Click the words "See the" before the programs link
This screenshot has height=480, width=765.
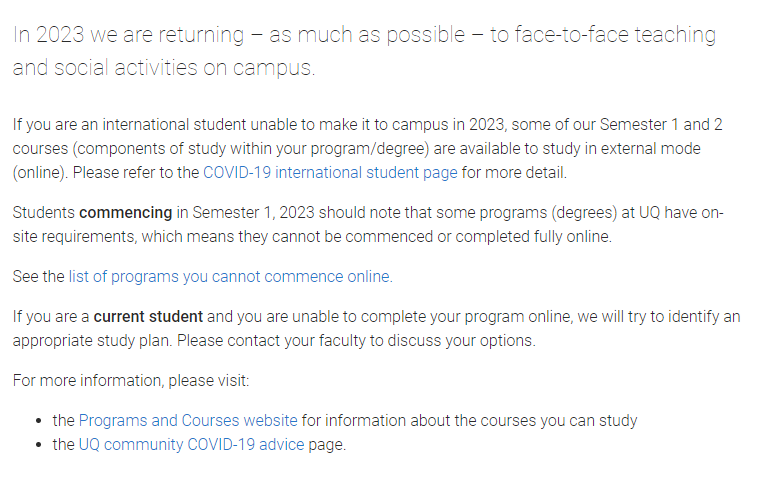(x=38, y=276)
